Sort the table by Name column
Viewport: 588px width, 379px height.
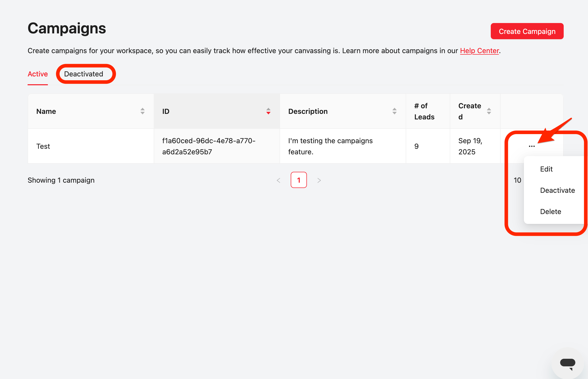tap(142, 111)
